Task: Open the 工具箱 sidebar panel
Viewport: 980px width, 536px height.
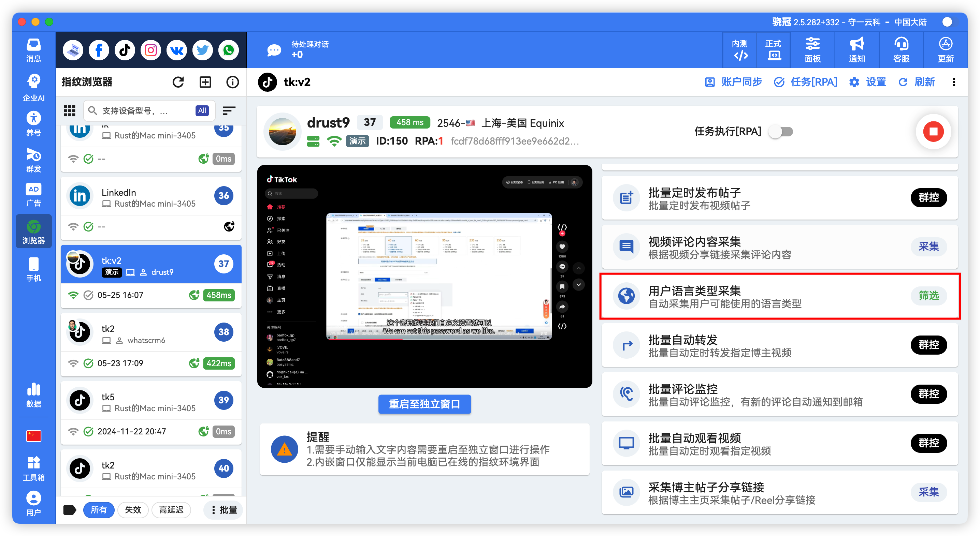Action: [33, 467]
